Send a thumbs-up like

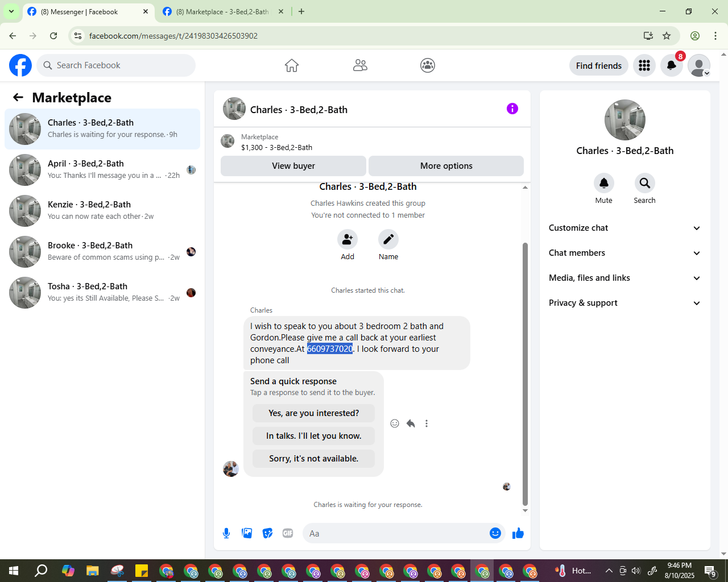(x=518, y=533)
